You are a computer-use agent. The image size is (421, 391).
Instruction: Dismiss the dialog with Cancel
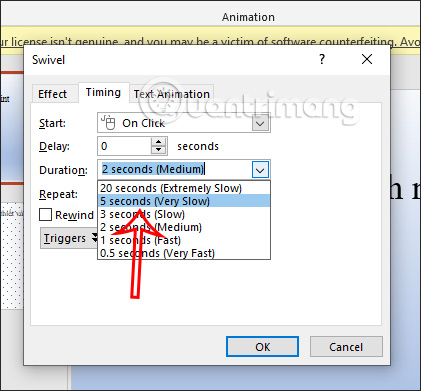click(x=346, y=347)
